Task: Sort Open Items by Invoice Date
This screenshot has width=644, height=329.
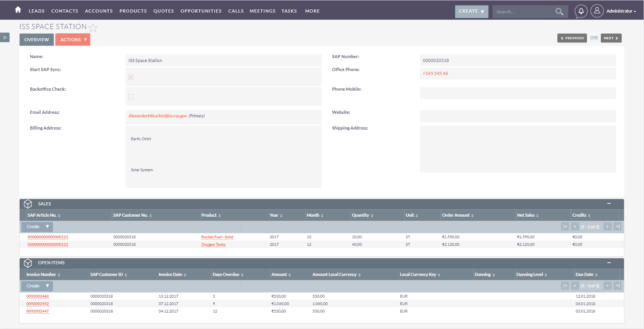Action: tap(173, 274)
